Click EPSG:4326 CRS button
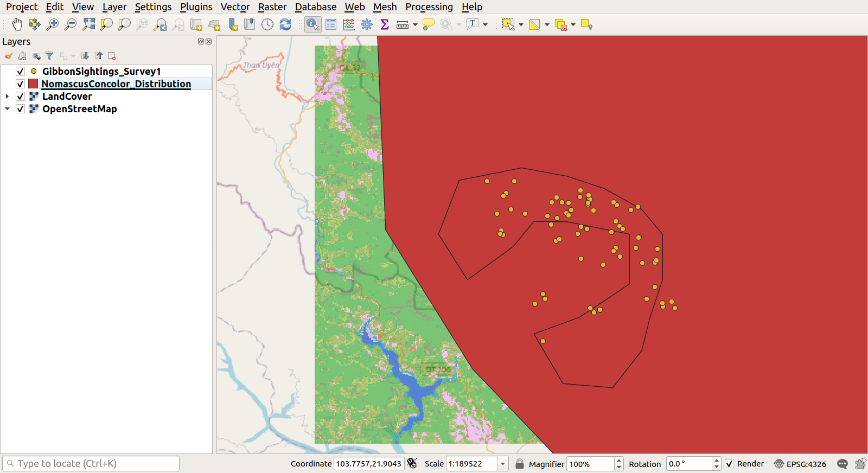The image size is (868, 473). (x=800, y=464)
